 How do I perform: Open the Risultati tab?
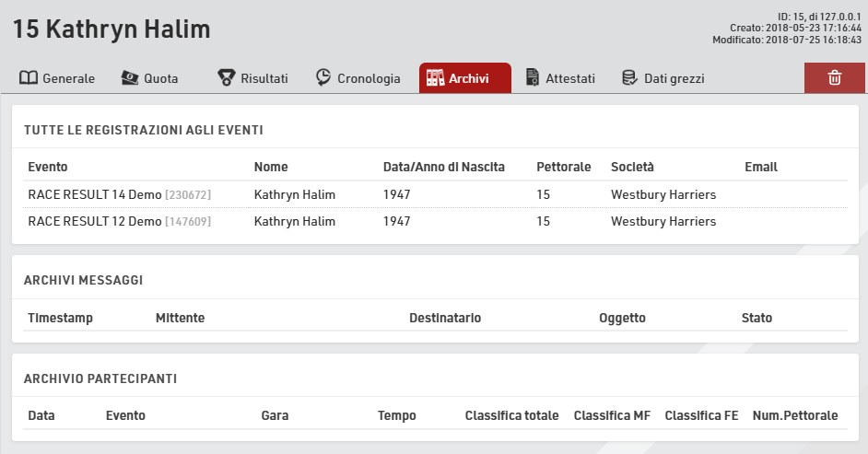[264, 78]
